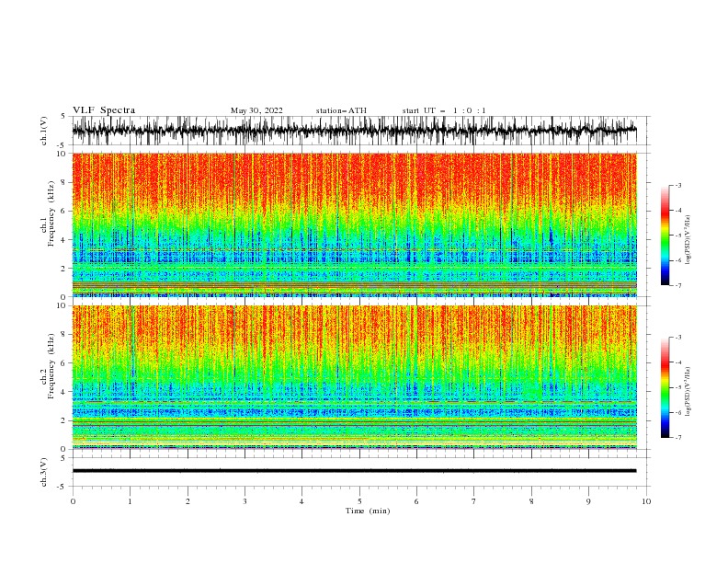728x563 pixels.
Task: Click the "ch.3(V)" axis label
Action: click(x=44, y=472)
